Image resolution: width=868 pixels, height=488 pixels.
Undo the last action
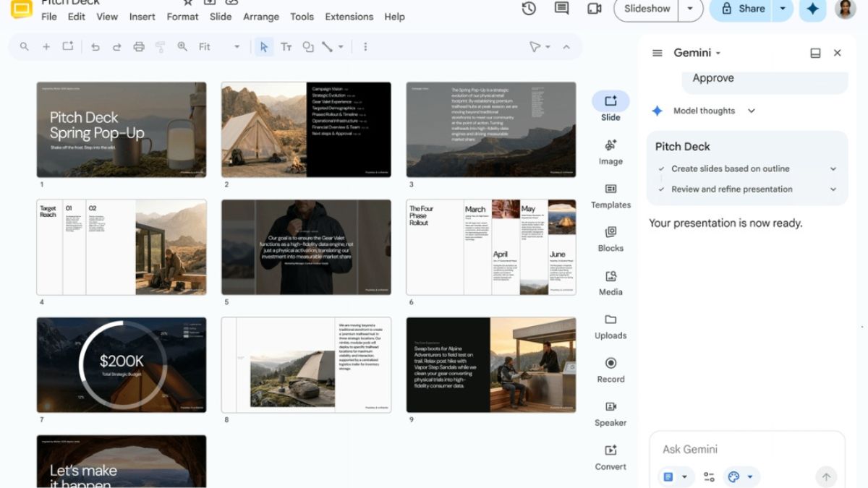(95, 47)
